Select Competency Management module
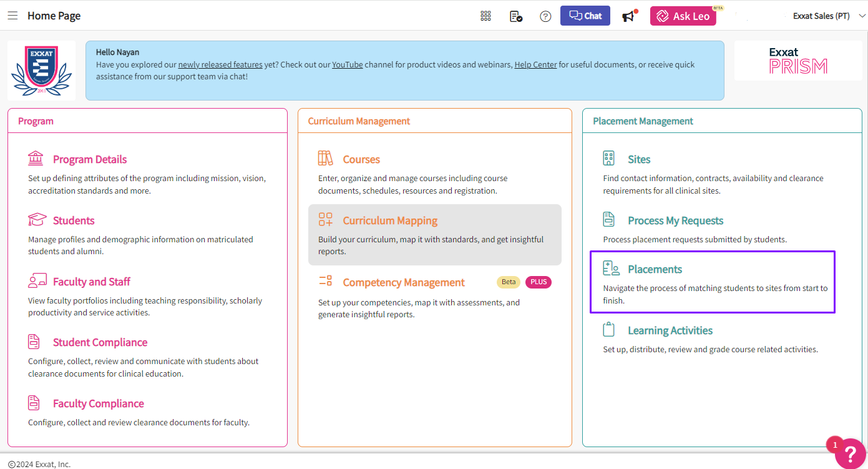 point(403,283)
